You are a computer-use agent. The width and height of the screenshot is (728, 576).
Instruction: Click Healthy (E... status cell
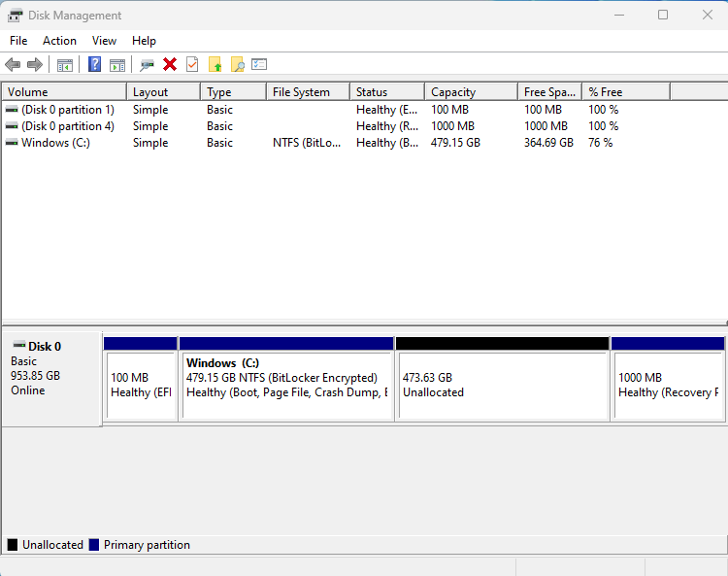386,110
